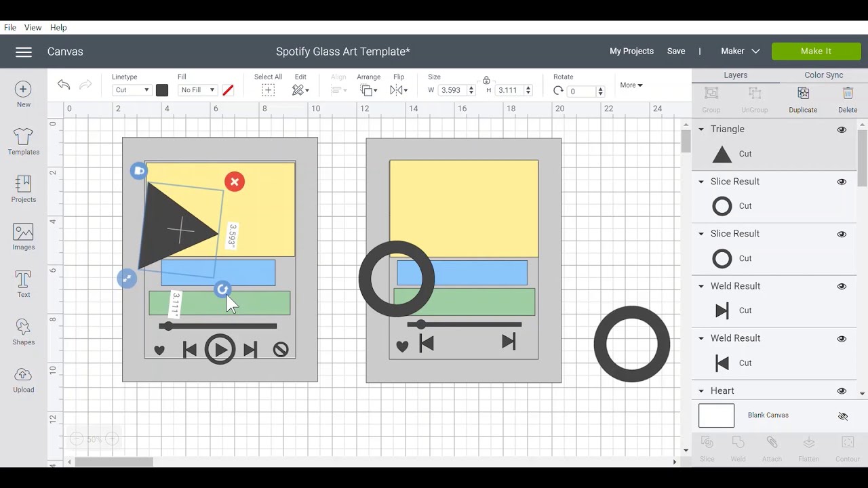Hide the first Slice Result layer

842,182
